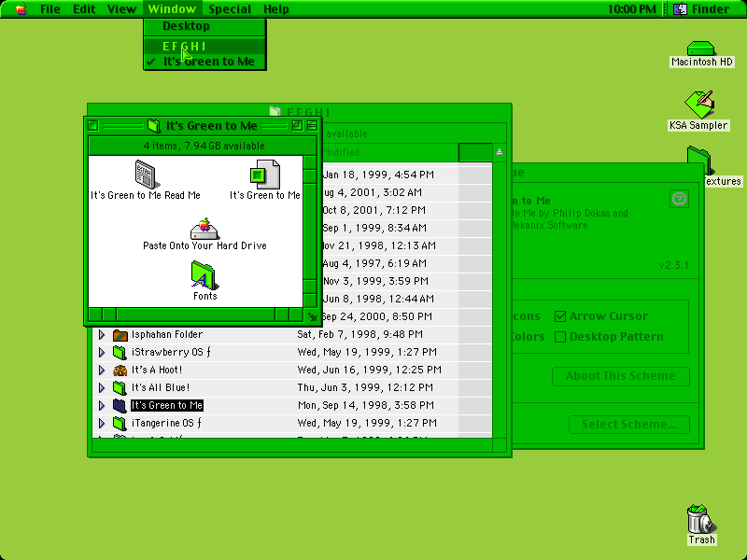Screen dimensions: 747x560
Task: Select the Isphahan Folder name
Action: pyautogui.click(x=167, y=334)
